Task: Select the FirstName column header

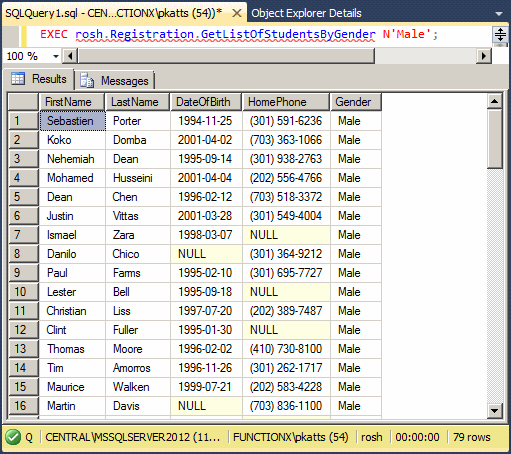Action: (72, 102)
